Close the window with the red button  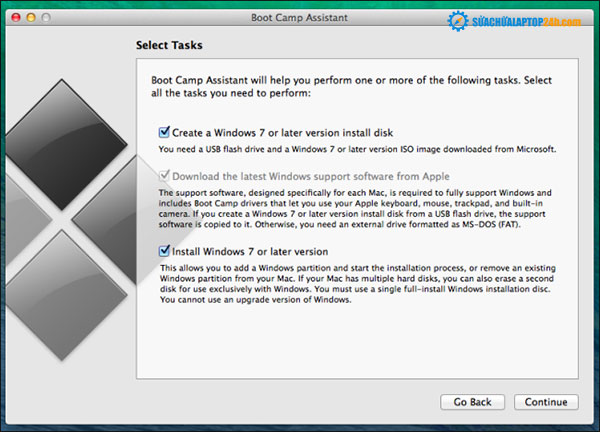point(13,18)
